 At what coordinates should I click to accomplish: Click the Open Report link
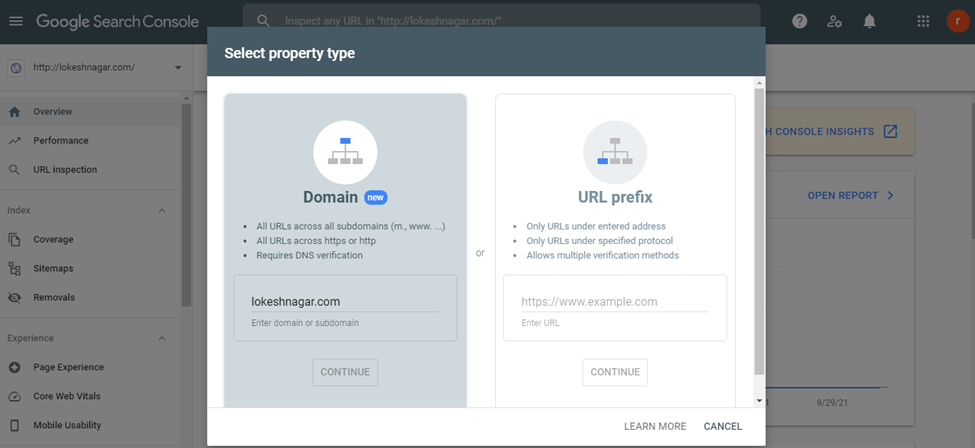click(843, 195)
